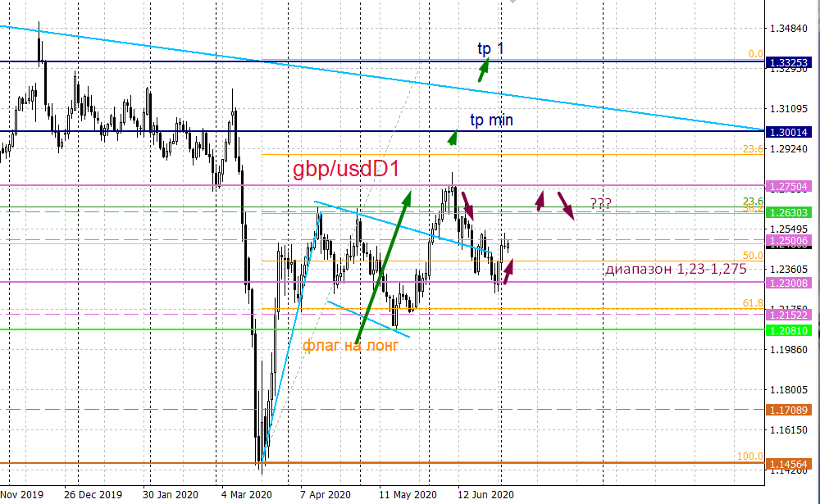Click the '4 Mar 2020' date label
820x504 pixels.
[246, 495]
